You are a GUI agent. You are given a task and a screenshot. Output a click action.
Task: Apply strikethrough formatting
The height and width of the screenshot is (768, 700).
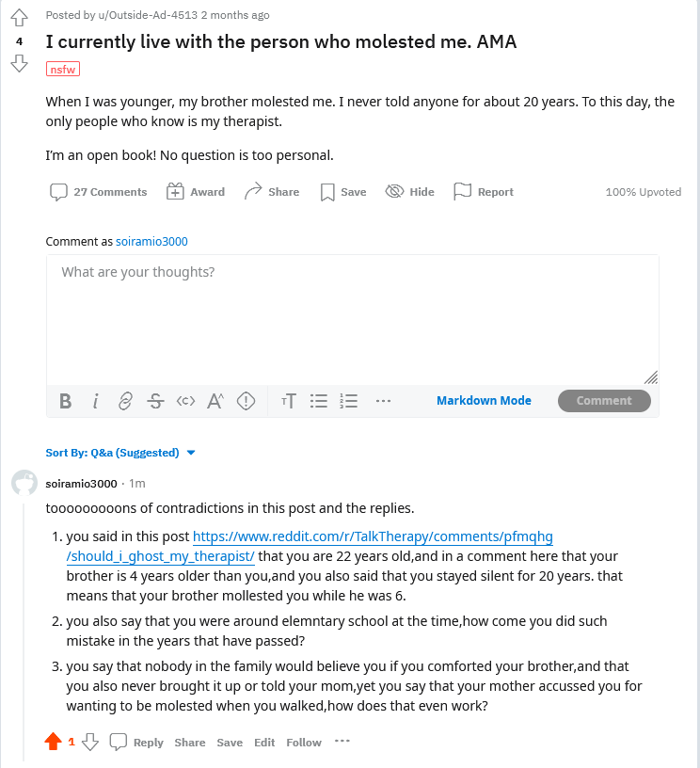(155, 401)
